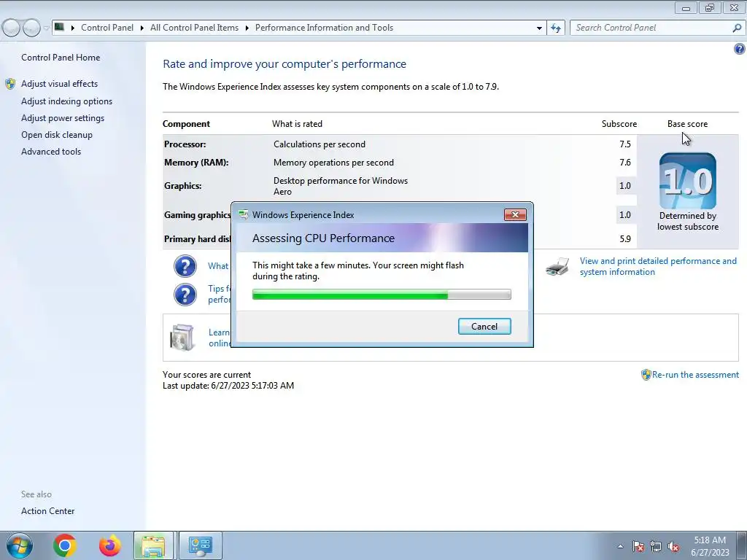Click 'Calculations per second' text
The height and width of the screenshot is (560, 747).
[320, 144]
